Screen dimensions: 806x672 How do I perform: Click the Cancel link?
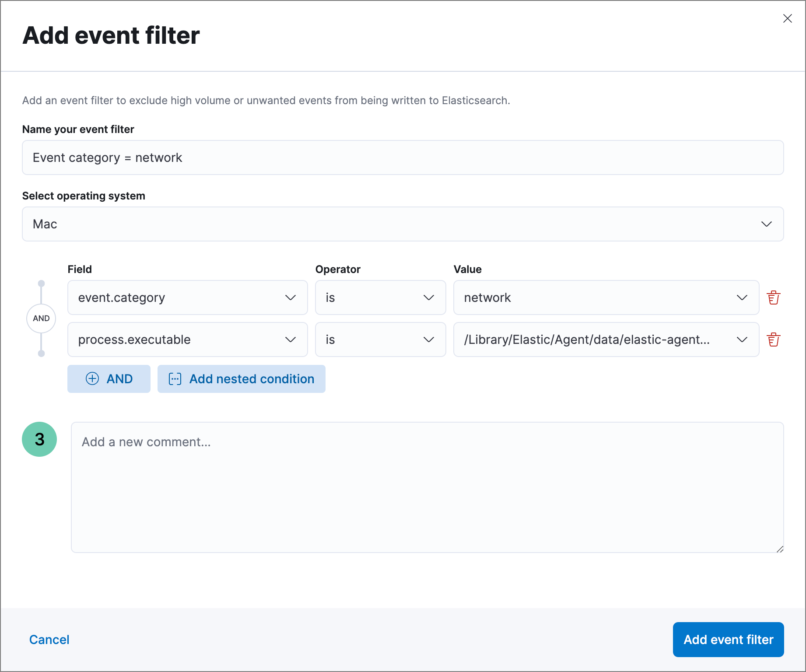pyautogui.click(x=49, y=639)
